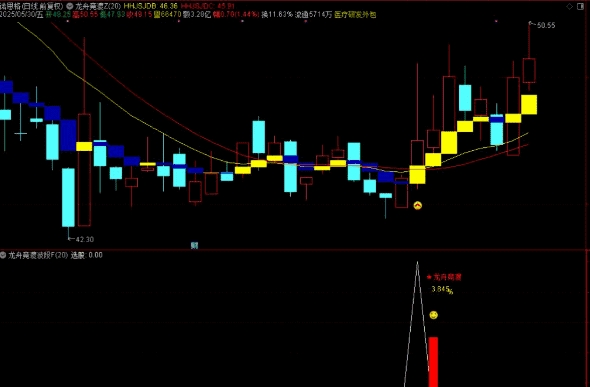Click the yellow smiley face indicator icon
This screenshot has height=387, width=590.
tap(433, 315)
